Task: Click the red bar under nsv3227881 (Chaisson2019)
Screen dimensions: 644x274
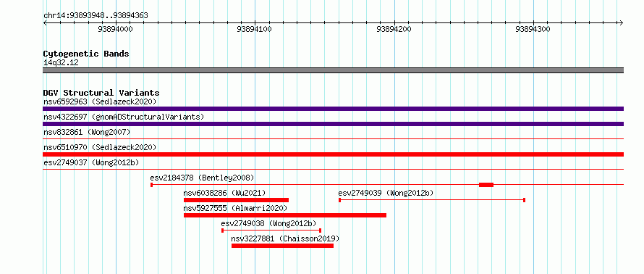Action: (283, 246)
